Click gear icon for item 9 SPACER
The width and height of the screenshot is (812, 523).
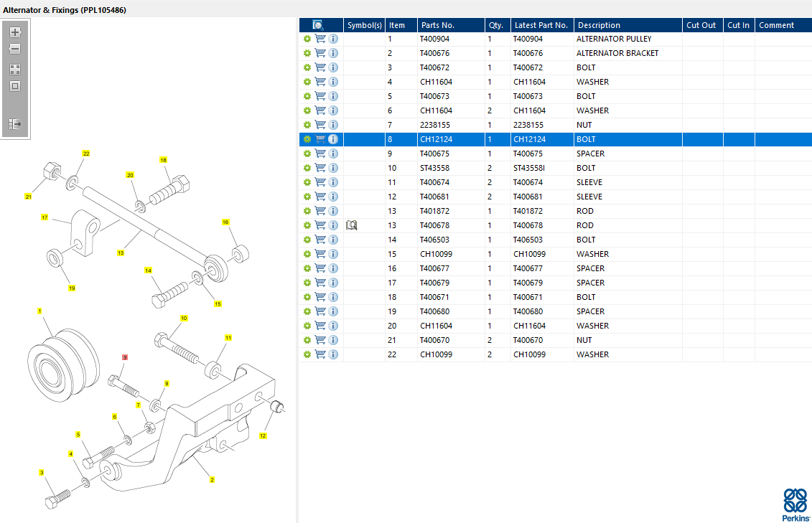coord(307,154)
